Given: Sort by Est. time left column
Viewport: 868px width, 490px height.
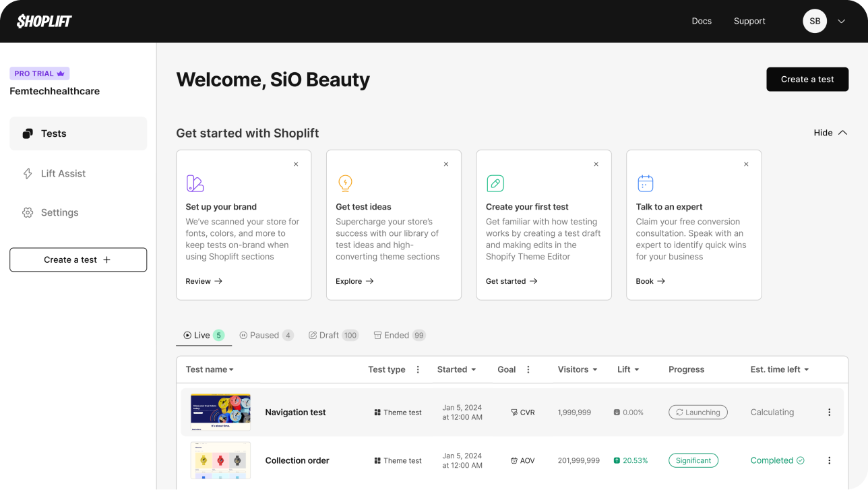Looking at the screenshot, I should pyautogui.click(x=780, y=369).
